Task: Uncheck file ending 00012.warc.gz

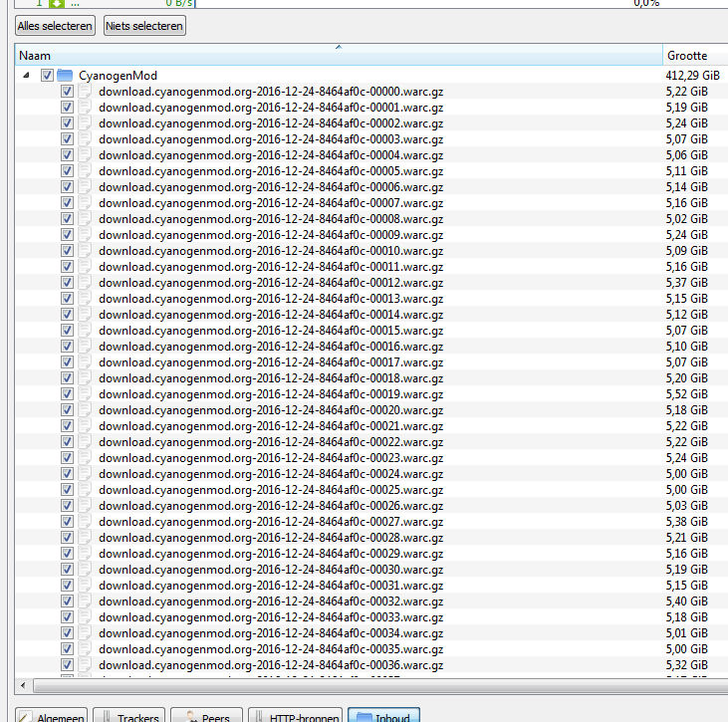Action: pos(67,283)
